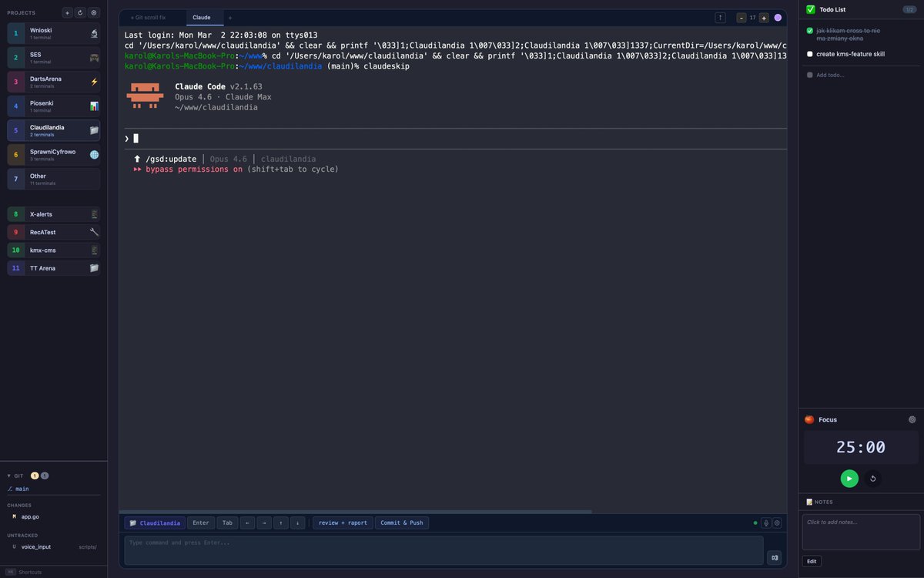Open a new terminal tab with plus
Image resolution: width=924 pixels, height=578 pixels.
click(230, 17)
